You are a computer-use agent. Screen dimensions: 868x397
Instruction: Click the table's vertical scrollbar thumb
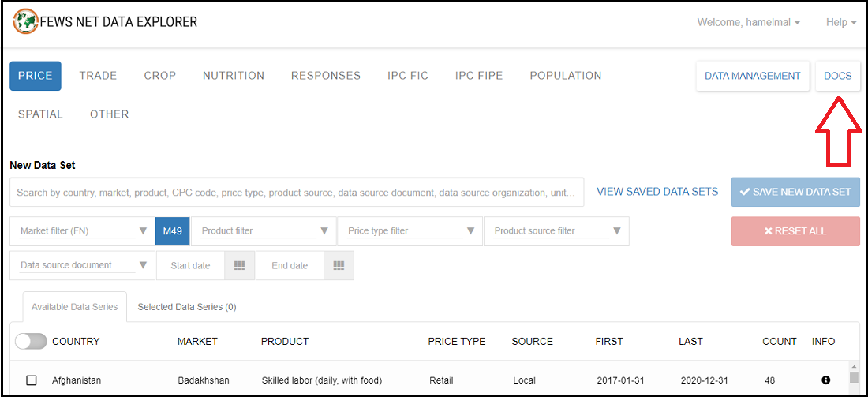854,377
